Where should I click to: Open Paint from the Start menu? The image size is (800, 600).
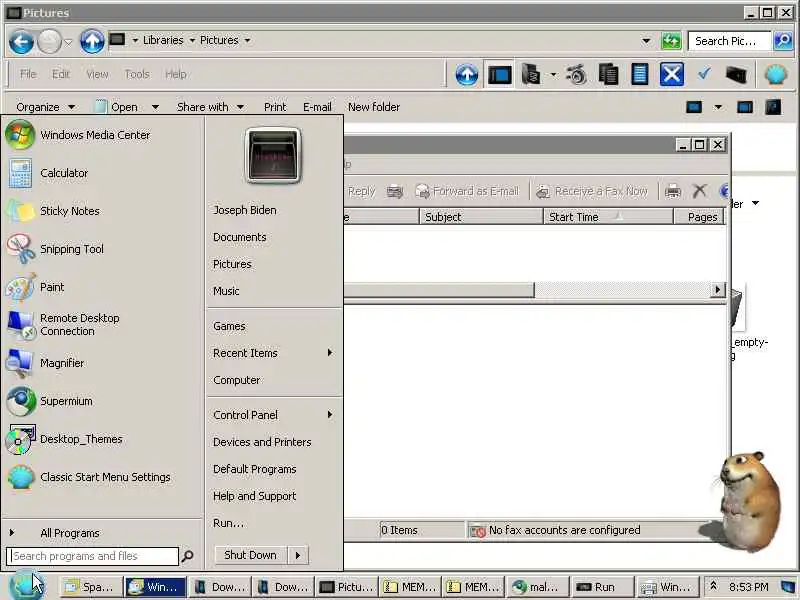point(102,287)
